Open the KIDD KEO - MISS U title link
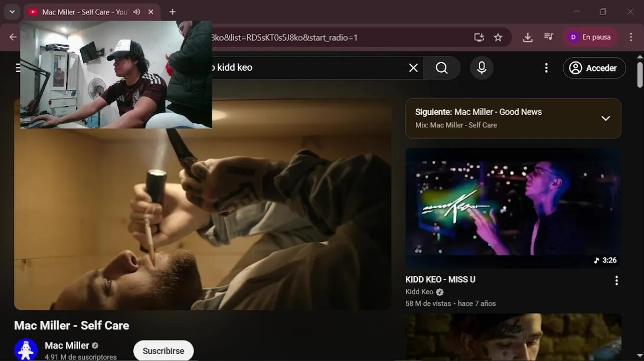 pos(440,279)
